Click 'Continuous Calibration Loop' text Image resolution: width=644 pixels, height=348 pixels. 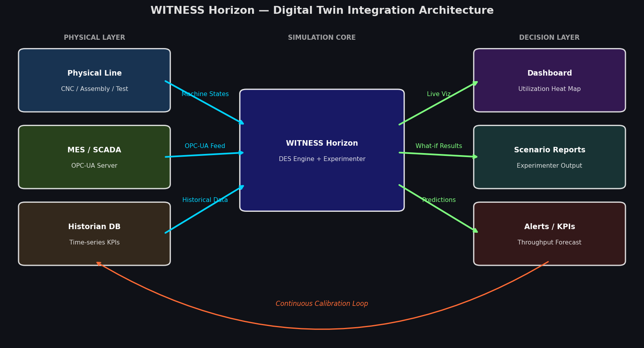[322, 304]
